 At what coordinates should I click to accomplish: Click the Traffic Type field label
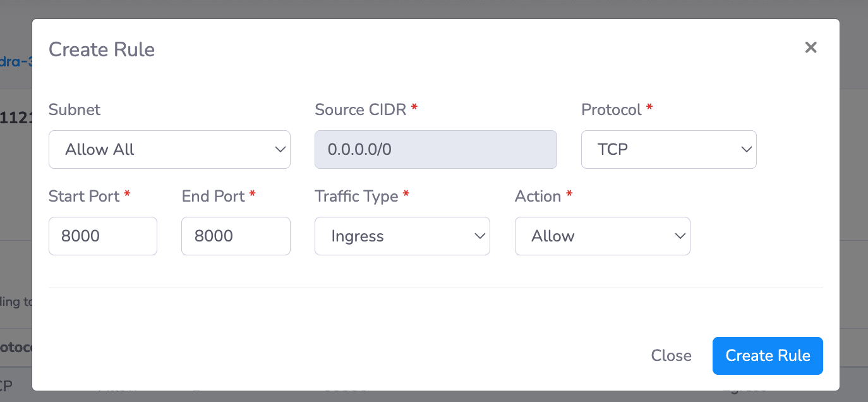click(x=357, y=196)
